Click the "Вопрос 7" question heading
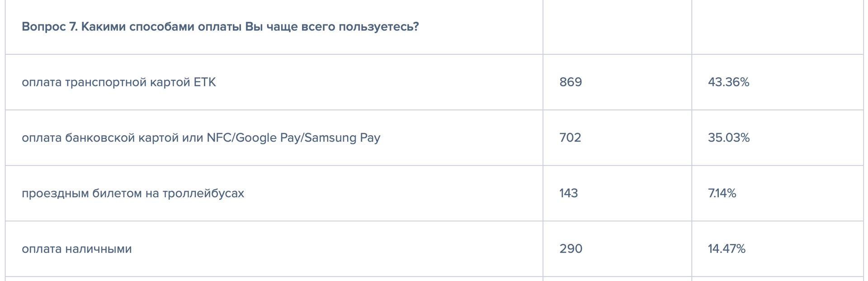This screenshot has width=868, height=281. (220, 27)
